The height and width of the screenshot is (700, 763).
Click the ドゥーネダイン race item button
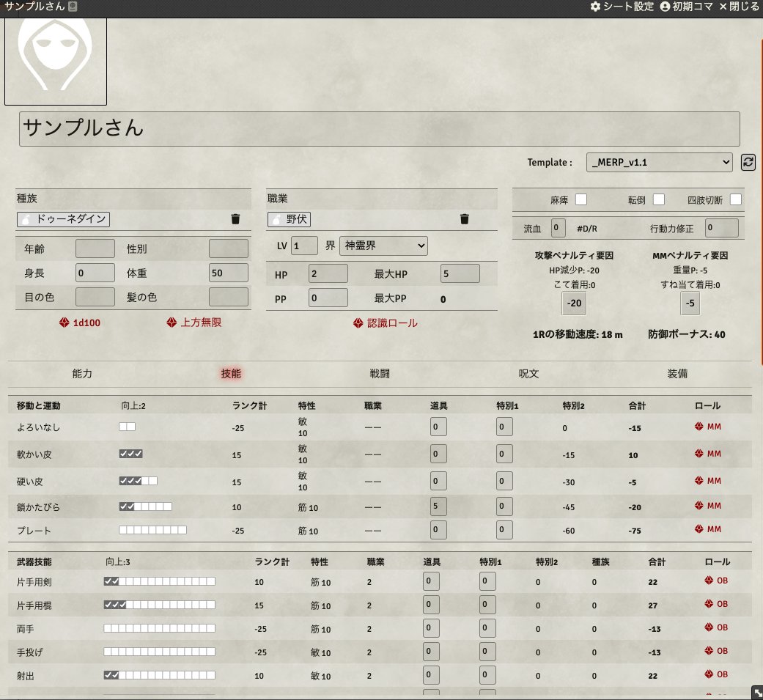point(63,219)
